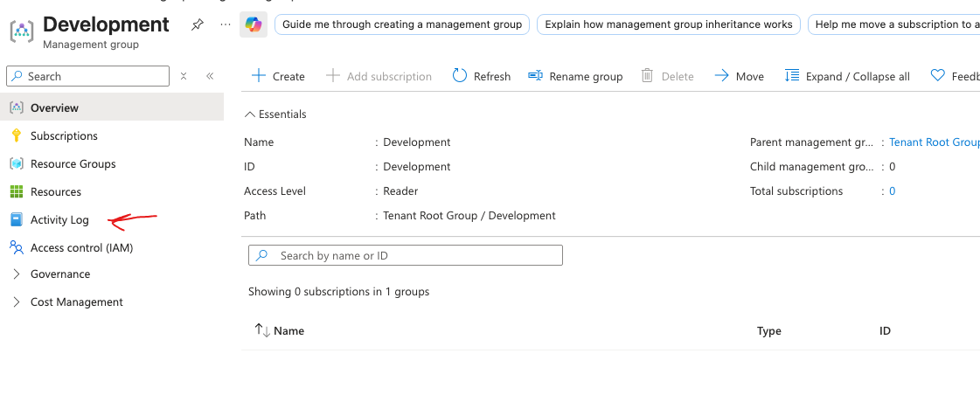The image size is (980, 395).
Task: Click the ellipsis more options icon
Action: click(226, 24)
